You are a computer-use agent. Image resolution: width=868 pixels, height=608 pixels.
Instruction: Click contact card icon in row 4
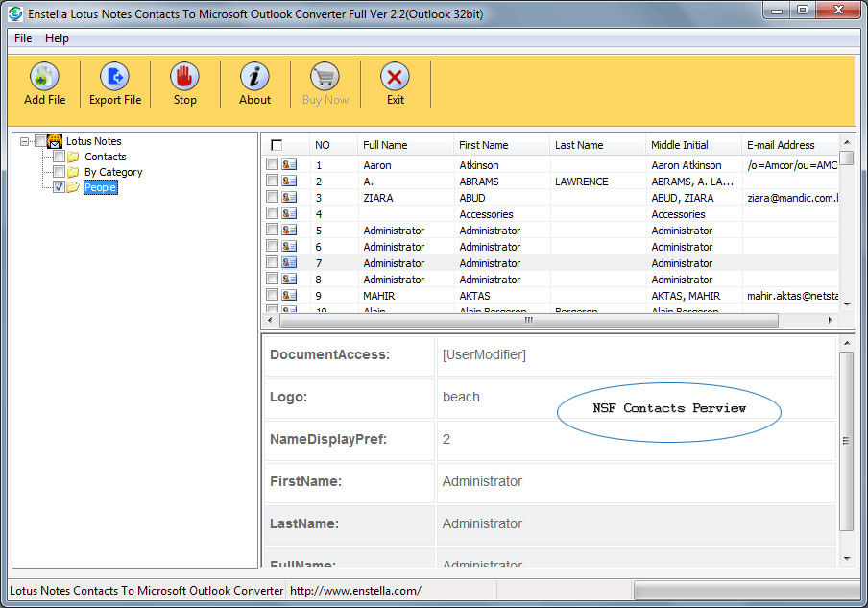[x=289, y=214]
